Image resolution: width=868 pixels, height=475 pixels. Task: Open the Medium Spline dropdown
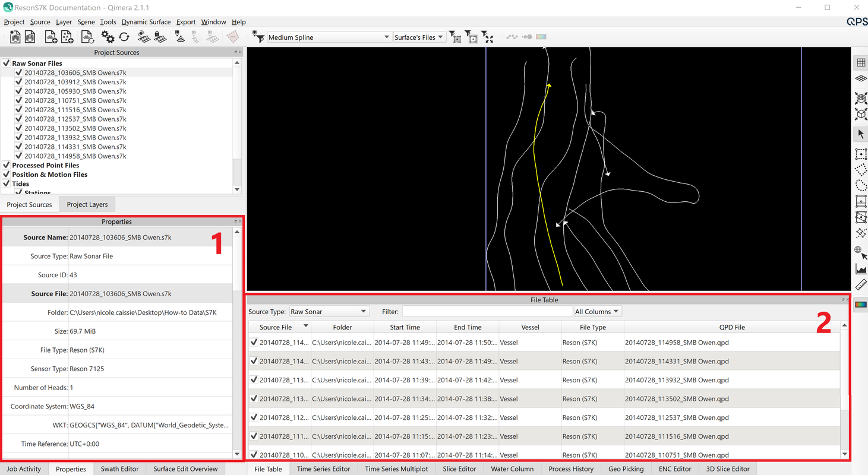329,37
